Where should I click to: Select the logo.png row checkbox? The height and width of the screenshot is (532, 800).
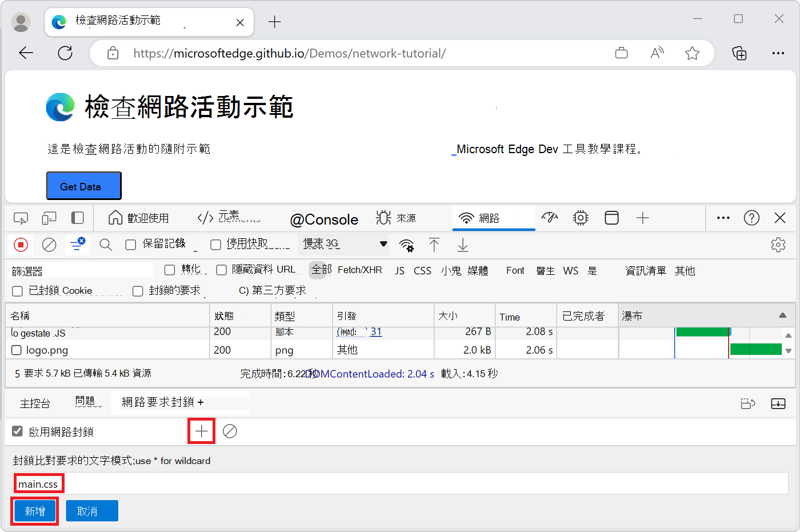coord(17,350)
